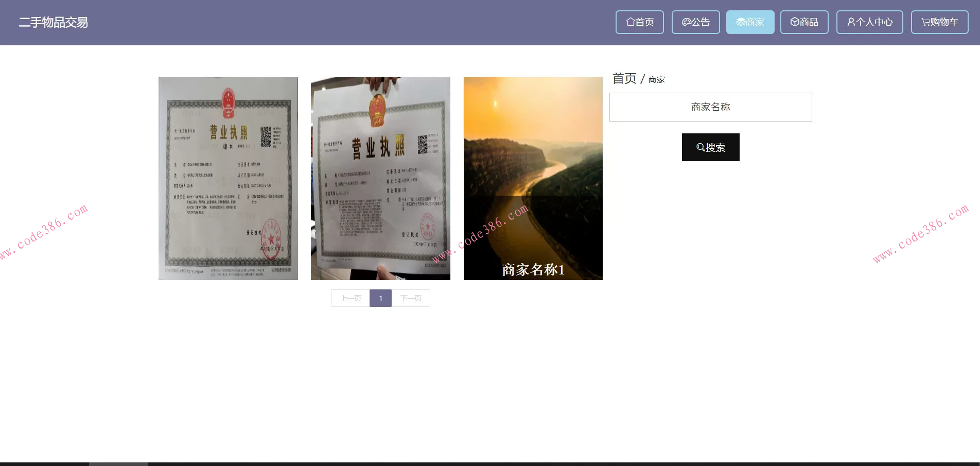The width and height of the screenshot is (980, 466).
Task: Click the 商家名称 search input field
Action: (711, 107)
